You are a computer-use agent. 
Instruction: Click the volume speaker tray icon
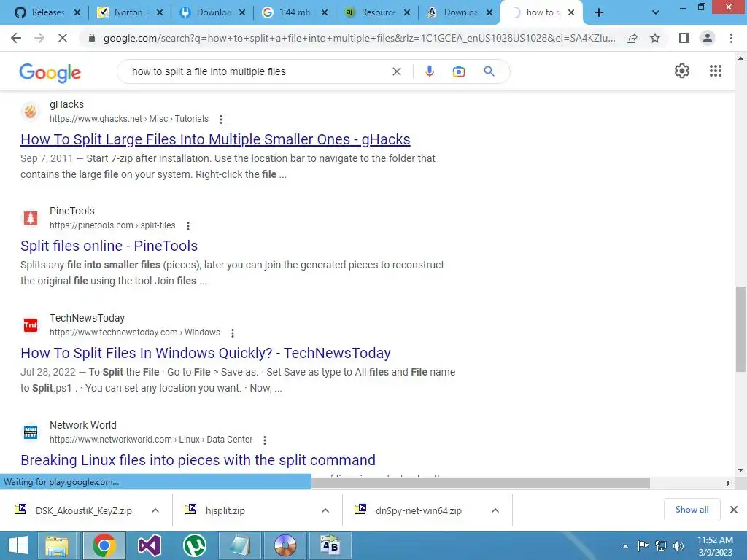click(x=678, y=546)
